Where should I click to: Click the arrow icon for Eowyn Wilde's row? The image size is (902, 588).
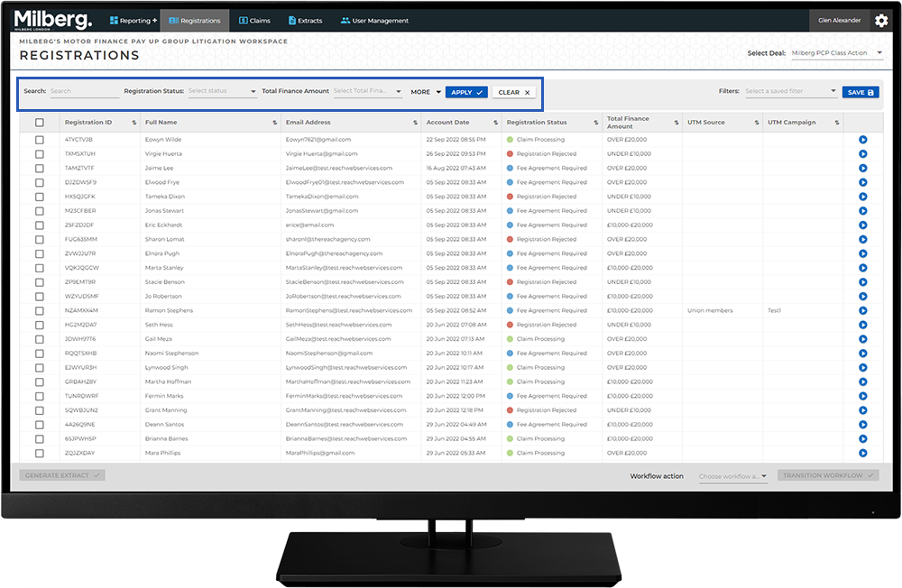click(862, 140)
